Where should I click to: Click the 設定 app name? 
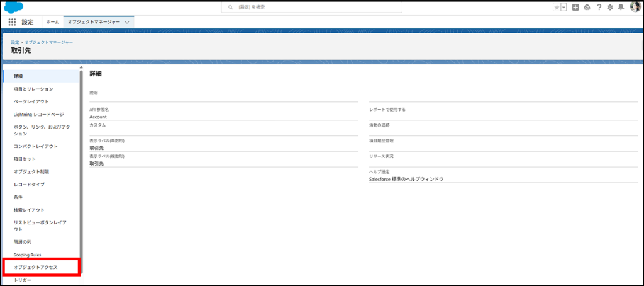(x=28, y=22)
